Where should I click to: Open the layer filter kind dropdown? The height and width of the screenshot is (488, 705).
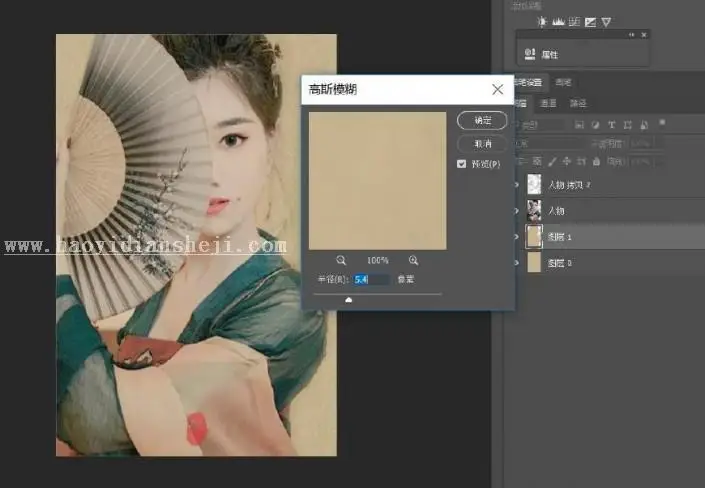click(x=540, y=125)
